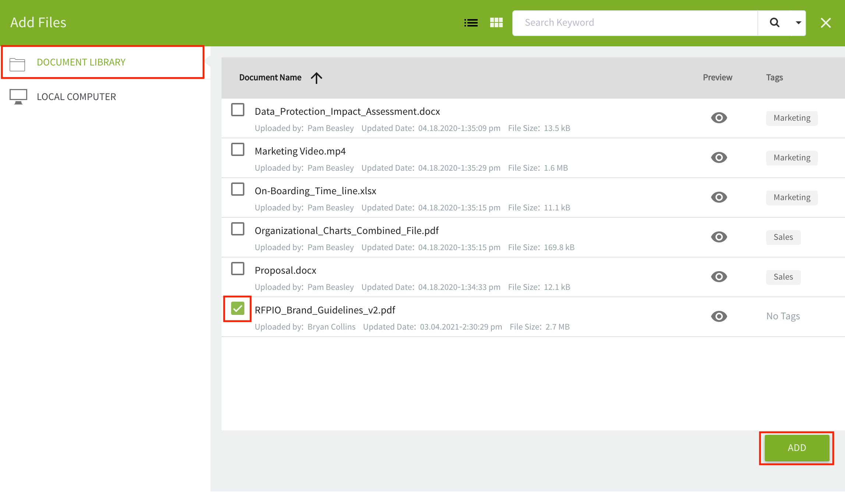Open the search options dropdown arrow

(x=798, y=23)
